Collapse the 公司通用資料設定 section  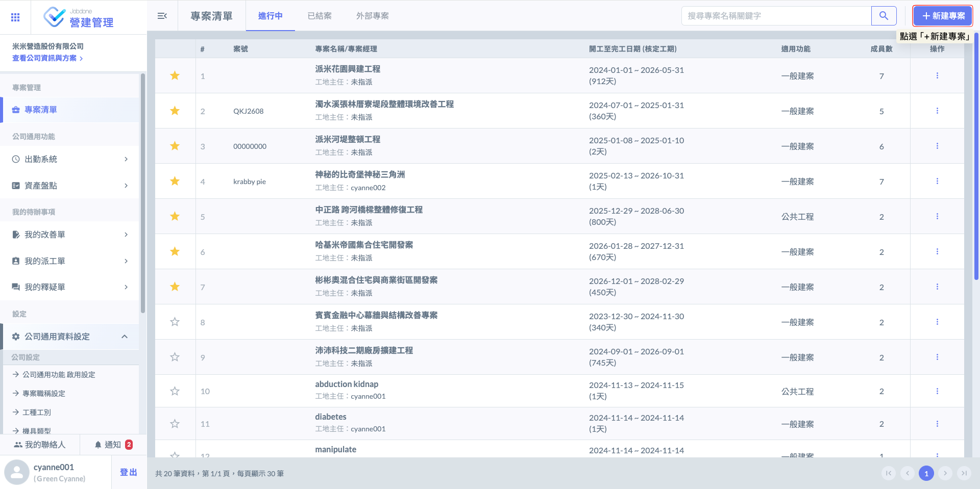(124, 337)
